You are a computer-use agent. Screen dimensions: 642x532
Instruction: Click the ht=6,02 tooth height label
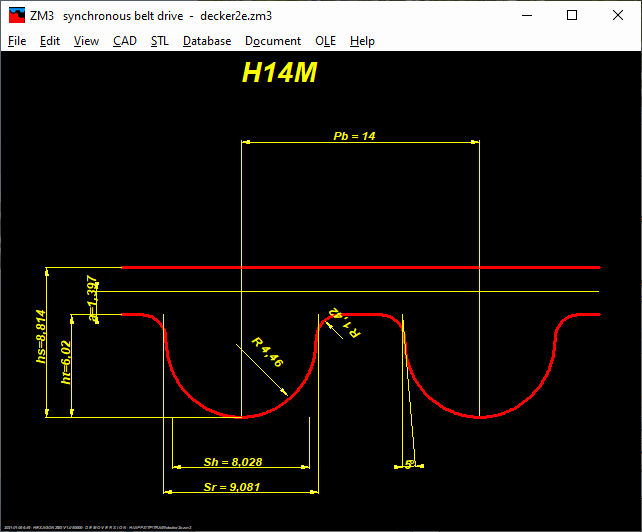(67, 362)
